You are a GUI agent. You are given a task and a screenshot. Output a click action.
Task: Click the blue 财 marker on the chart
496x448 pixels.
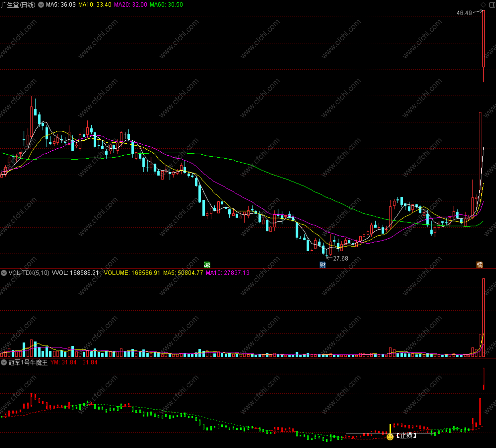click(323, 265)
